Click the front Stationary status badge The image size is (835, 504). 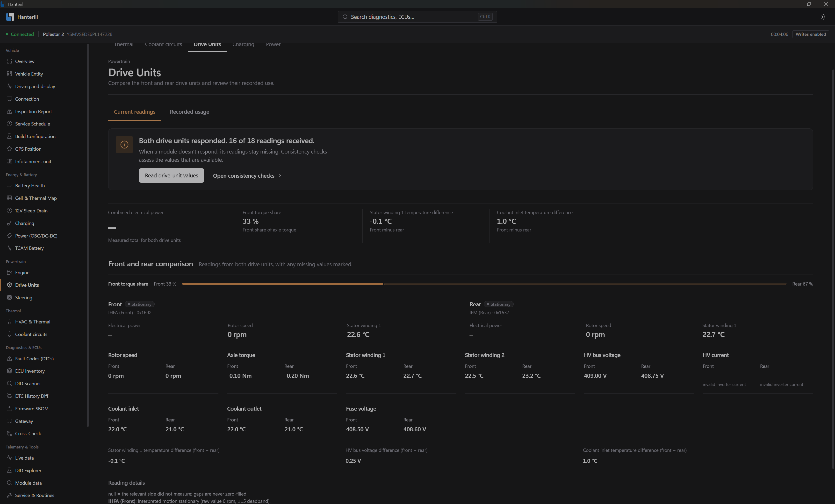pos(140,304)
